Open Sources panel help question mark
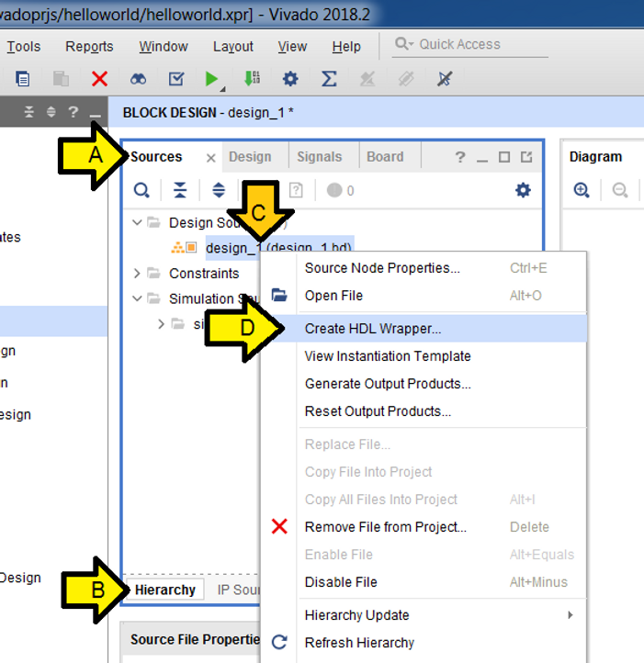This screenshot has height=663, width=644. 460,157
